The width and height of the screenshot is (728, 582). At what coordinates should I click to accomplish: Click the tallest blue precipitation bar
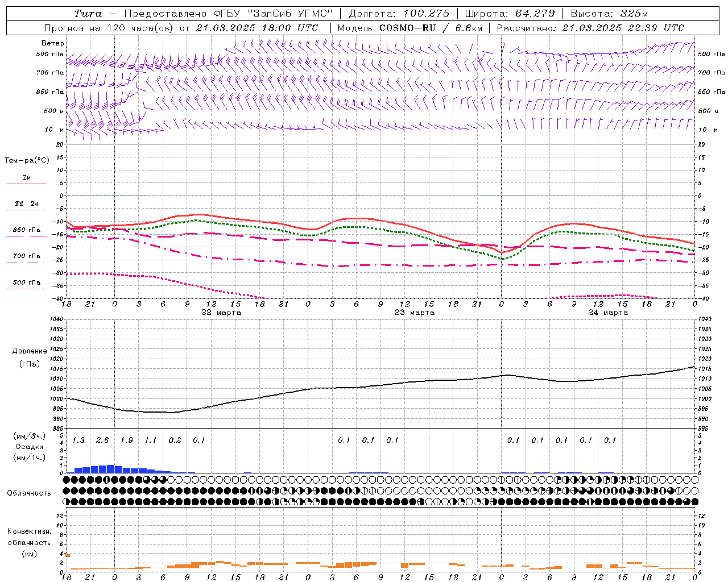111,469
